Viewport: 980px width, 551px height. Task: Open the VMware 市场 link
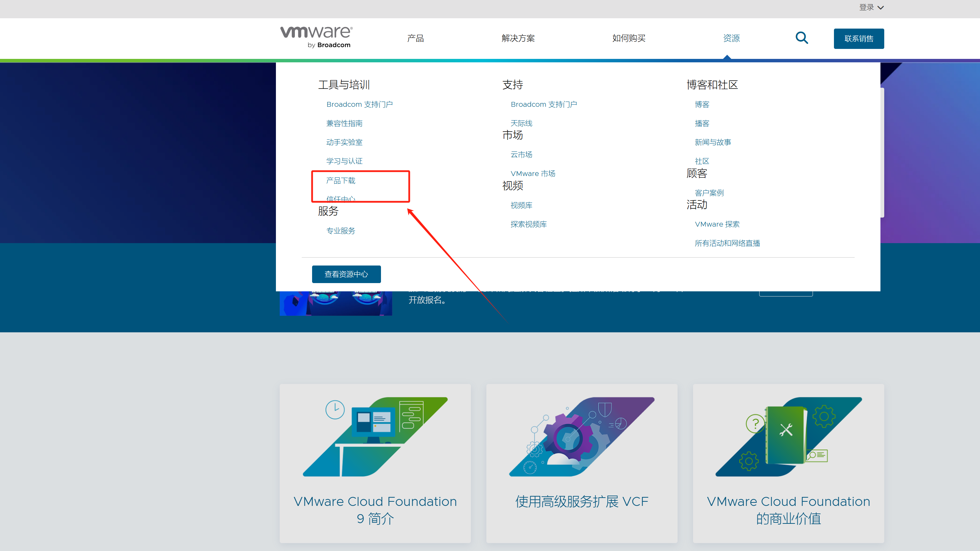[533, 174]
